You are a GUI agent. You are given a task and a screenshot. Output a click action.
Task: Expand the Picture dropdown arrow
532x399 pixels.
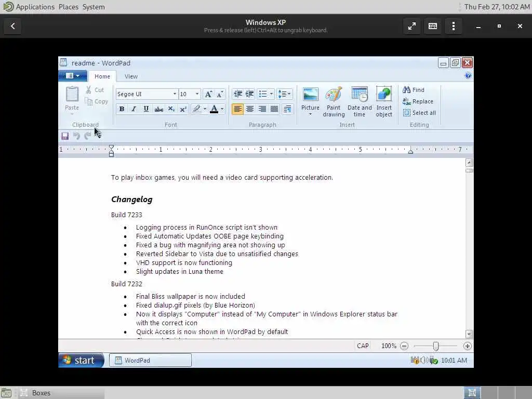[x=310, y=114]
